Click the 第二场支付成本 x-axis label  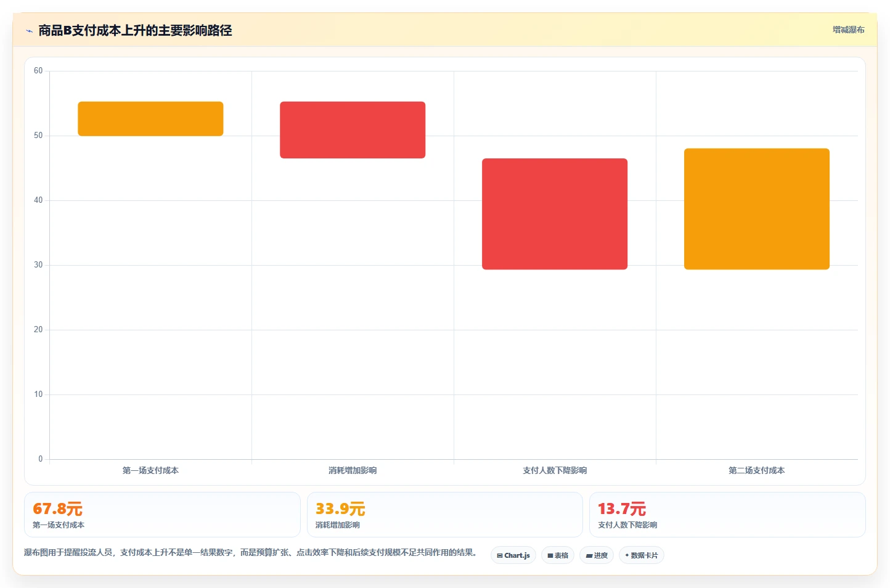click(757, 470)
